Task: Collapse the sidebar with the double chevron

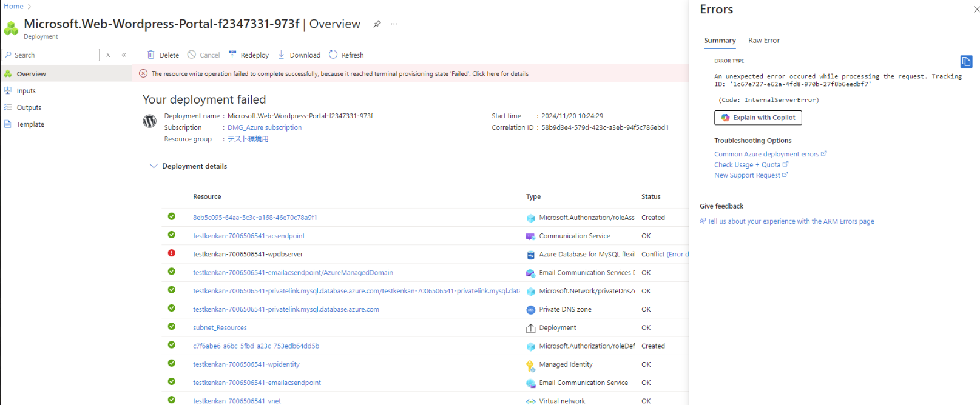Action: (x=124, y=55)
